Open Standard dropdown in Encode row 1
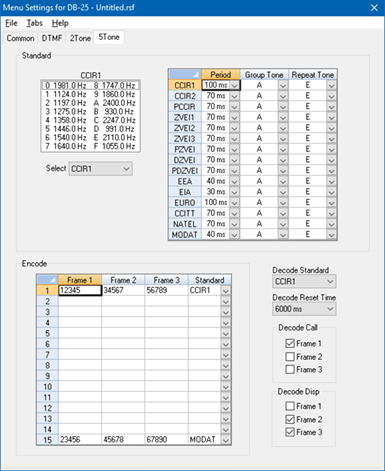Screen dimensions: 385x471 pos(226,291)
